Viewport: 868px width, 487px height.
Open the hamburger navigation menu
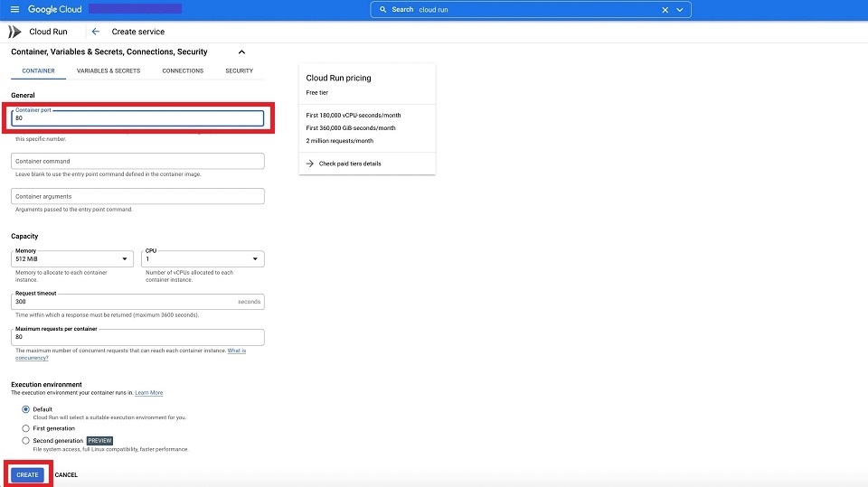pos(14,10)
